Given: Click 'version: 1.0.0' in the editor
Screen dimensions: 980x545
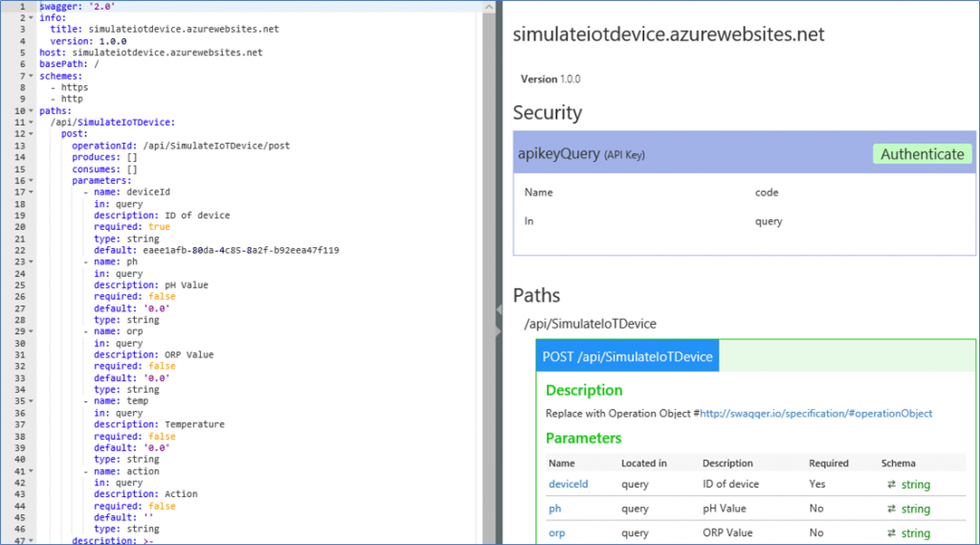Looking at the screenshot, I should click(88, 41).
